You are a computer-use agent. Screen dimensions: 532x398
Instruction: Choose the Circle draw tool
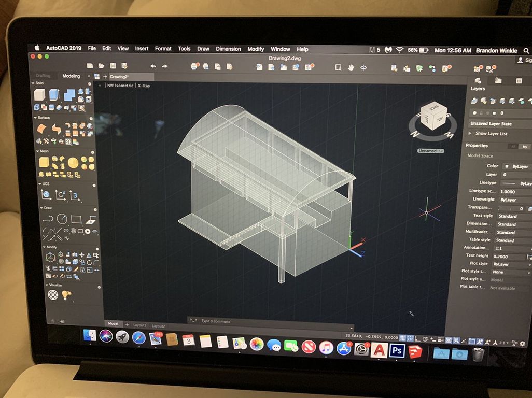[x=62, y=219]
